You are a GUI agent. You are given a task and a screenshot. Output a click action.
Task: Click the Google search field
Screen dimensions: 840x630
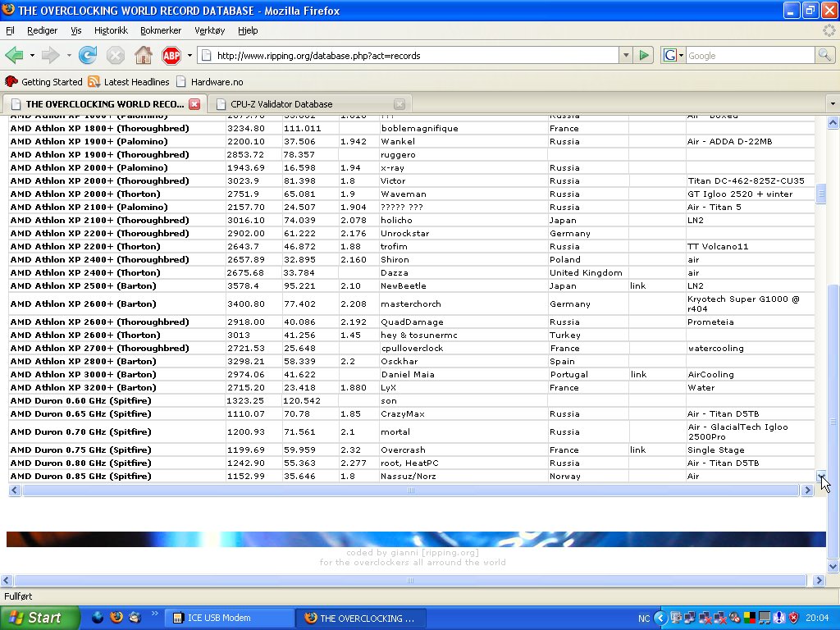tap(750, 55)
